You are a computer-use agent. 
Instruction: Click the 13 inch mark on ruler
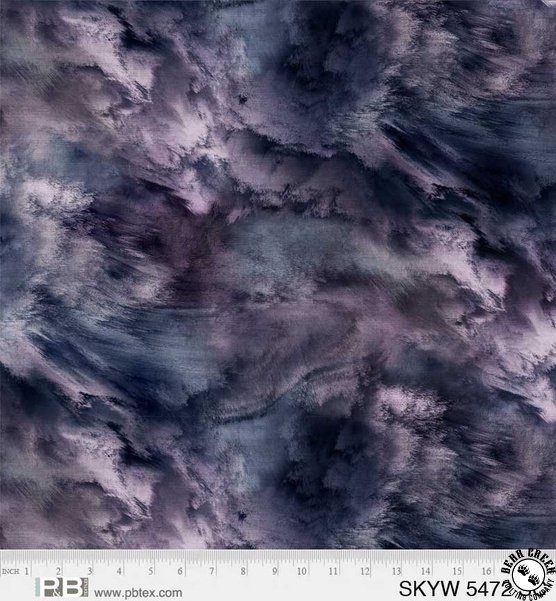tap(396, 571)
